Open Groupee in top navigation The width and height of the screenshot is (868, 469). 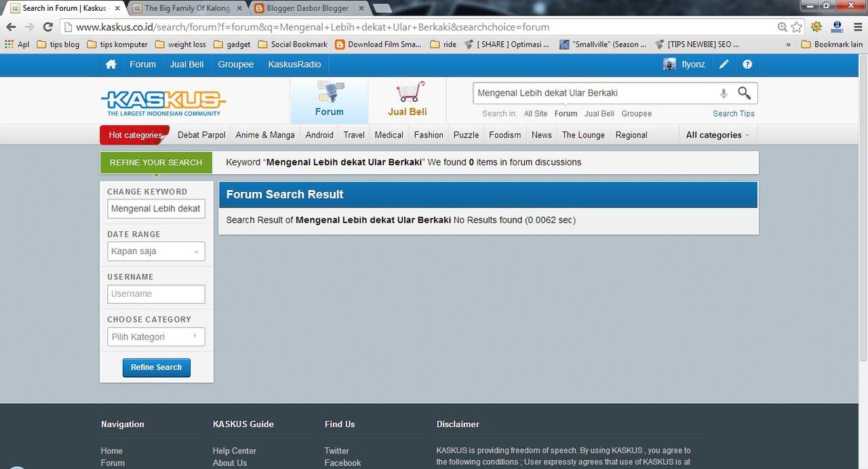coord(236,64)
